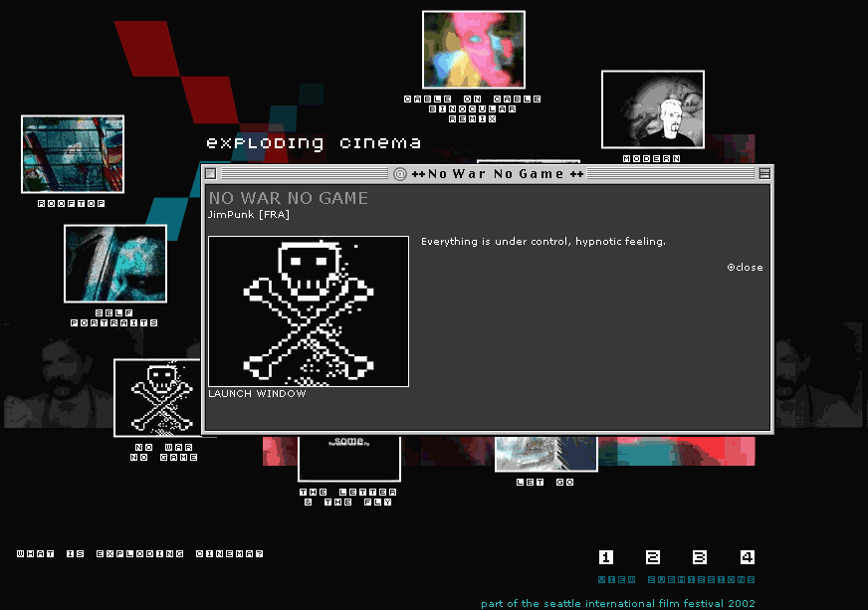Jump to submissions page 4

pos(747,557)
